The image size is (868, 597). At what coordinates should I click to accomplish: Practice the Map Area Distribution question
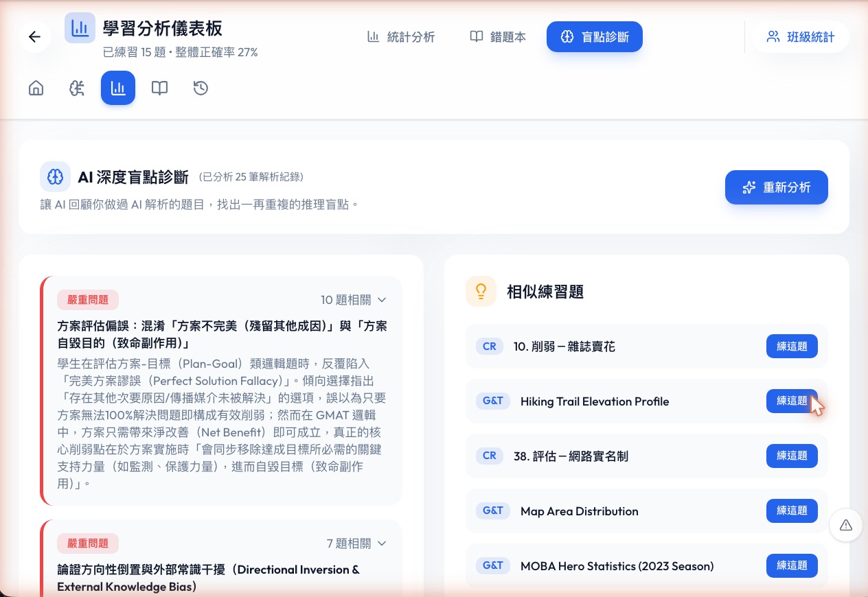click(x=792, y=511)
